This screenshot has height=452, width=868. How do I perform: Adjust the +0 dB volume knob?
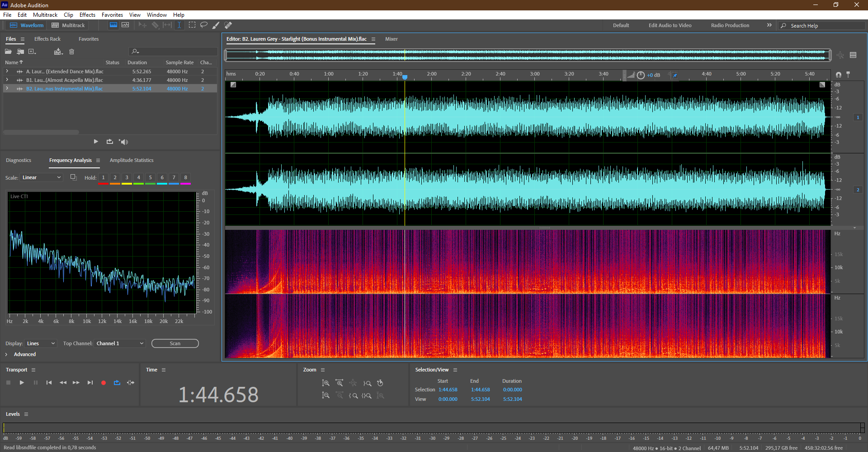pos(641,75)
